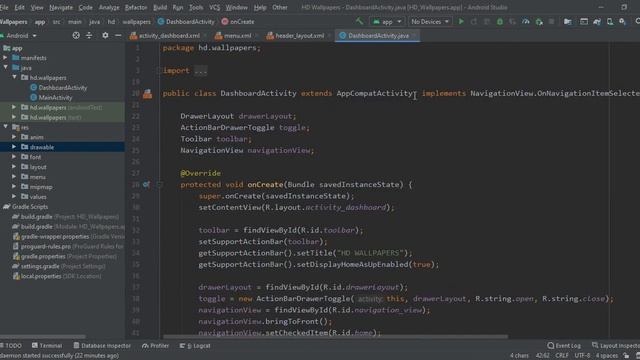Click the folder icon right of Stop

[x=567, y=21]
